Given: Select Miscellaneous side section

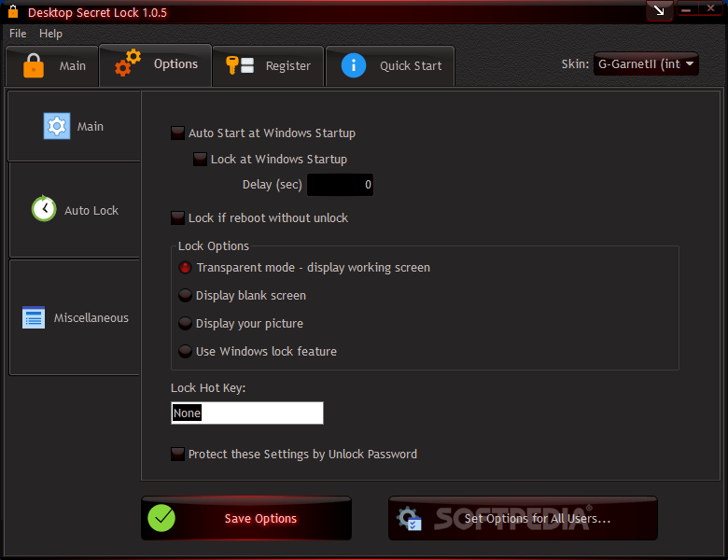Looking at the screenshot, I should (75, 317).
